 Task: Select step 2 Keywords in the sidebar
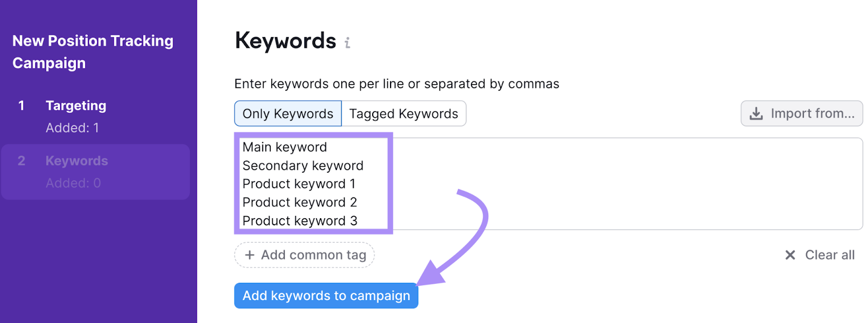click(x=76, y=161)
